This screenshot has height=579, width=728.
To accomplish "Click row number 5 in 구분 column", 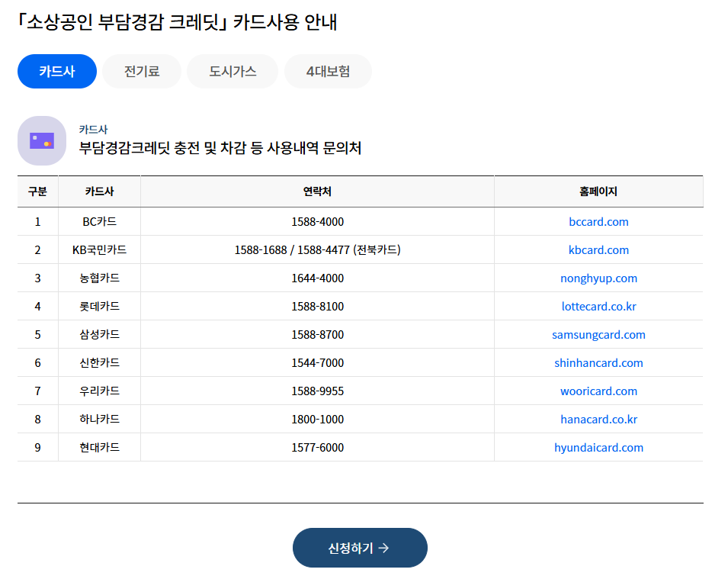I will click(x=37, y=335).
